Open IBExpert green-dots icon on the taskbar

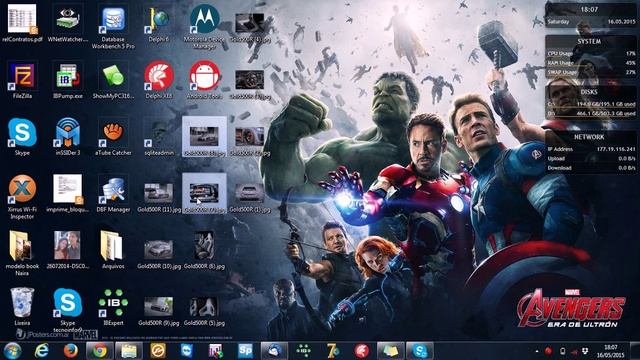303,351
